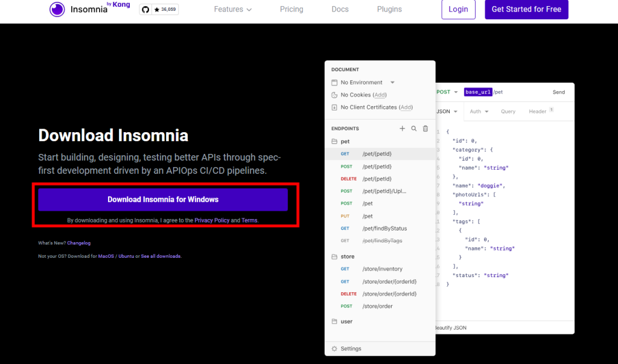Screen dimensions: 618x364
Task: Click the Login button
Action: (459, 9)
